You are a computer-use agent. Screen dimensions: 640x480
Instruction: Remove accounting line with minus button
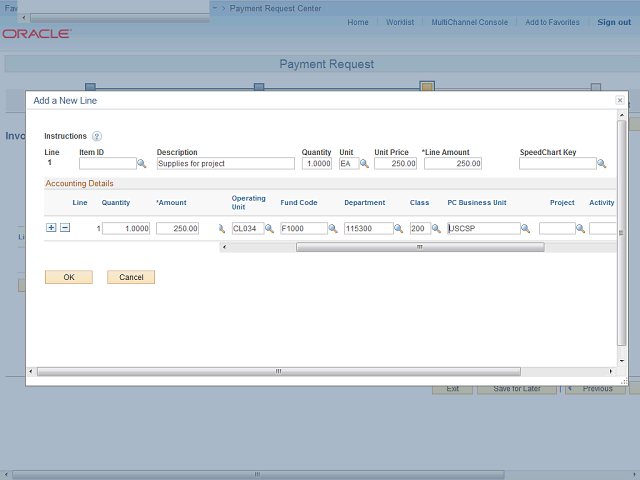click(65, 228)
